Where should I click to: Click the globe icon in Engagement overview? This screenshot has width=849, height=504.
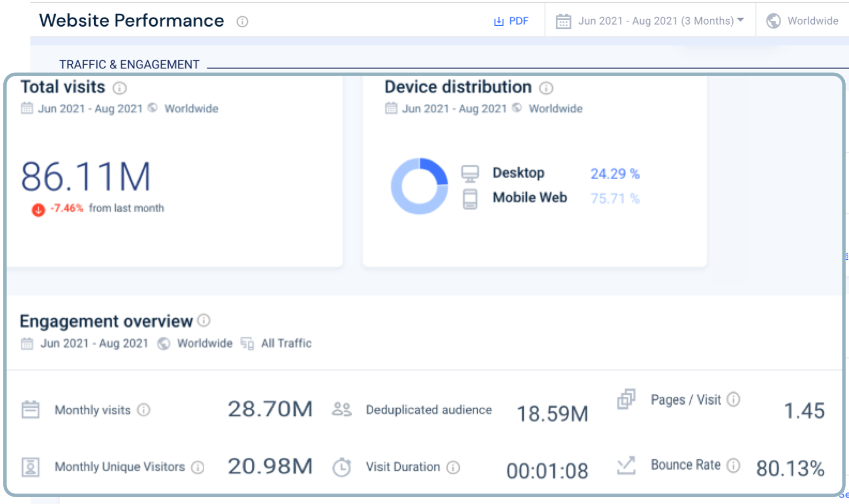coord(164,343)
